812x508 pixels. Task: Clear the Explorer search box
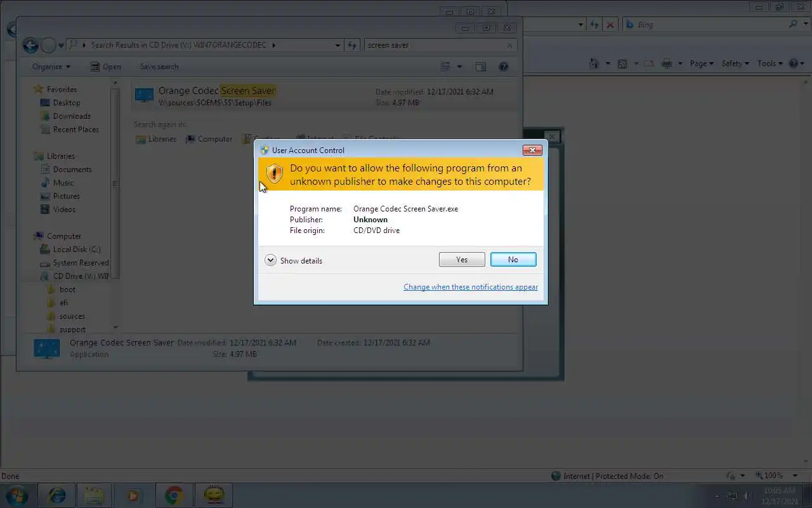[x=509, y=45]
